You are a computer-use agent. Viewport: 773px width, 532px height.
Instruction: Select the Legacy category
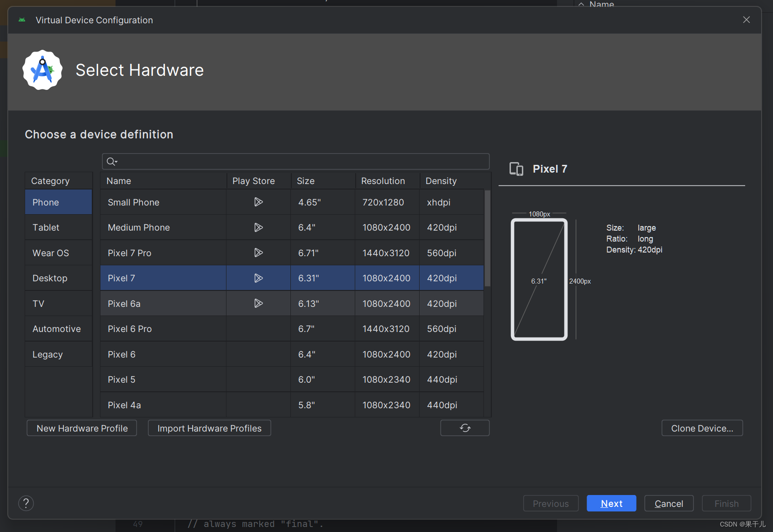pyautogui.click(x=58, y=354)
